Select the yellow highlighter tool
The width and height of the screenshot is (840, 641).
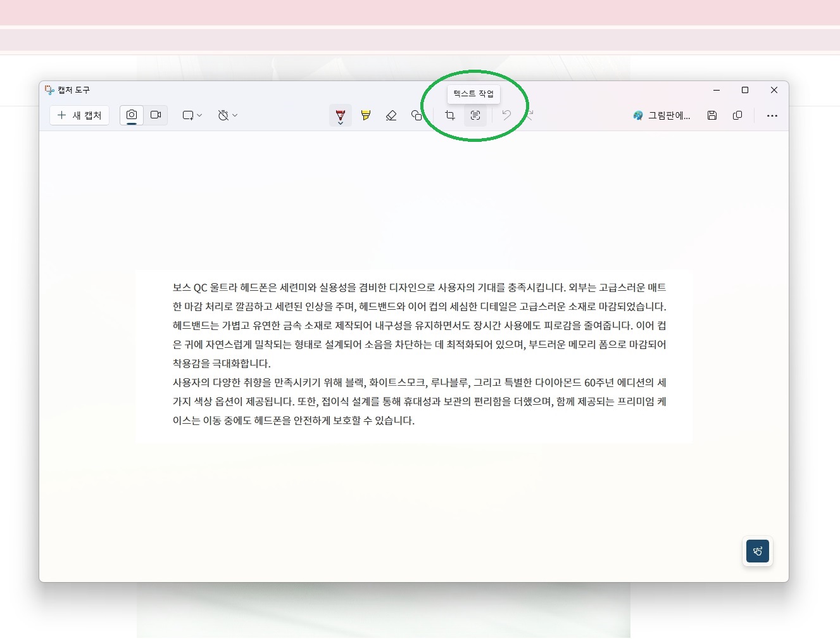pyautogui.click(x=366, y=115)
